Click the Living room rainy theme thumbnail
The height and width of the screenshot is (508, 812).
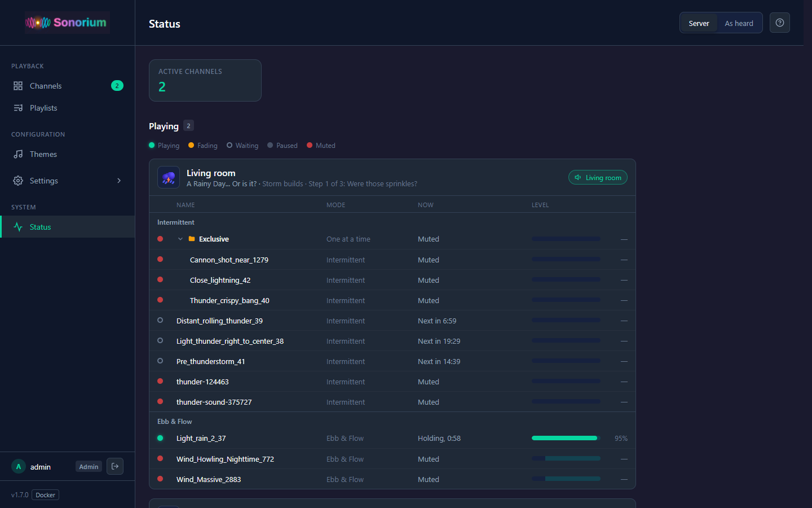pyautogui.click(x=169, y=177)
